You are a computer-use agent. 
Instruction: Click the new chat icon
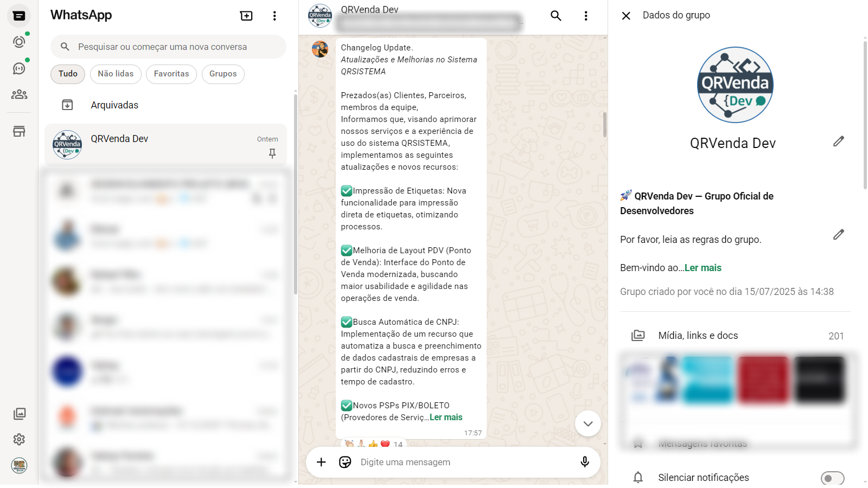click(246, 16)
